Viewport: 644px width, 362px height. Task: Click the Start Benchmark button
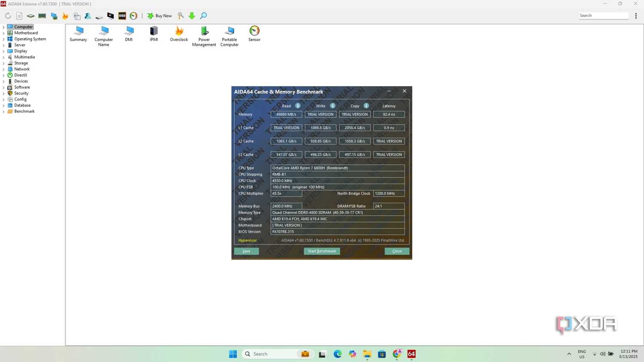pos(322,251)
